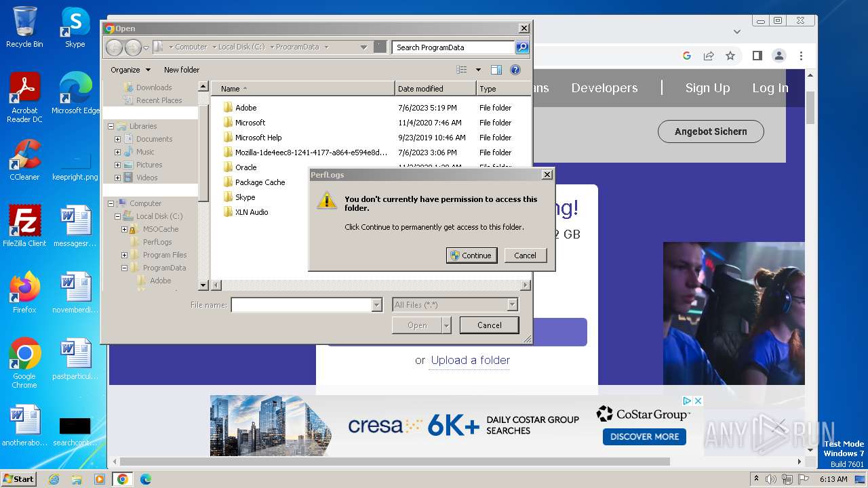868x488 pixels.
Task: Open Chrome three-dot menu
Action: tap(801, 56)
